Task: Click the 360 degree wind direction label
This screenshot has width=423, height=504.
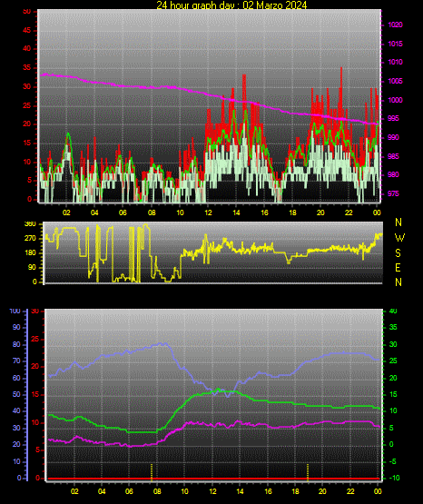Action: coord(30,224)
